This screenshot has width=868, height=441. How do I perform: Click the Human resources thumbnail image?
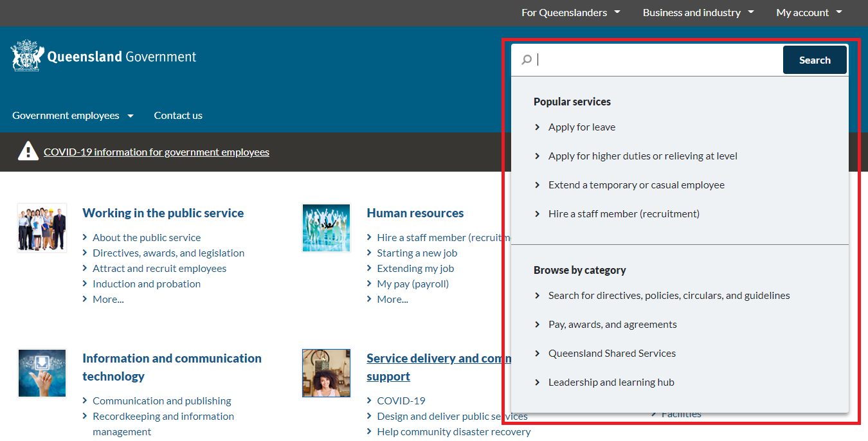pos(326,228)
